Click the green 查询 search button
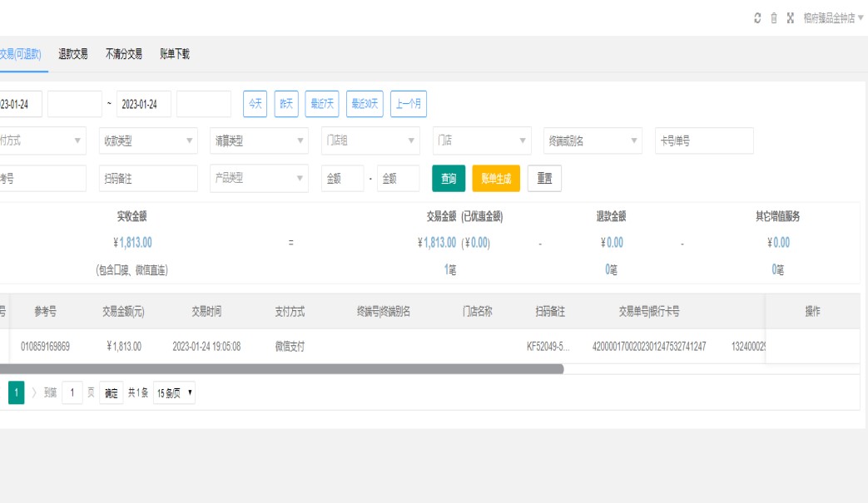The image size is (868, 503). pos(449,179)
